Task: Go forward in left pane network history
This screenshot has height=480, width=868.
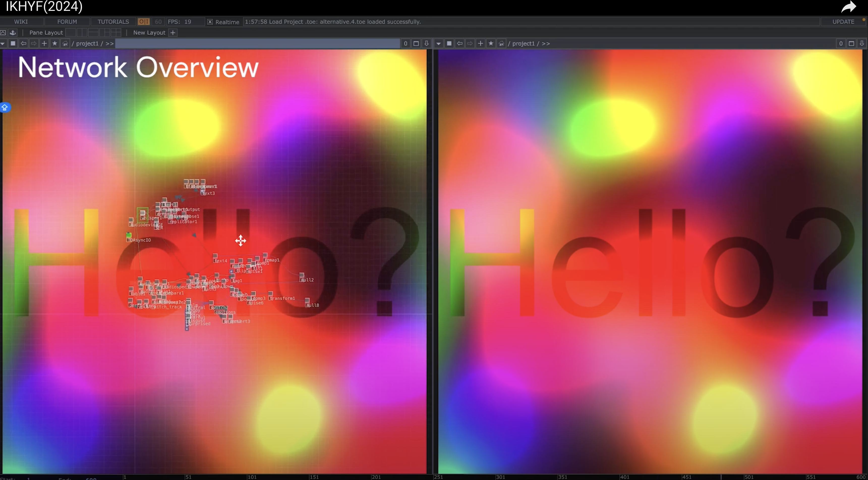Action: click(34, 43)
